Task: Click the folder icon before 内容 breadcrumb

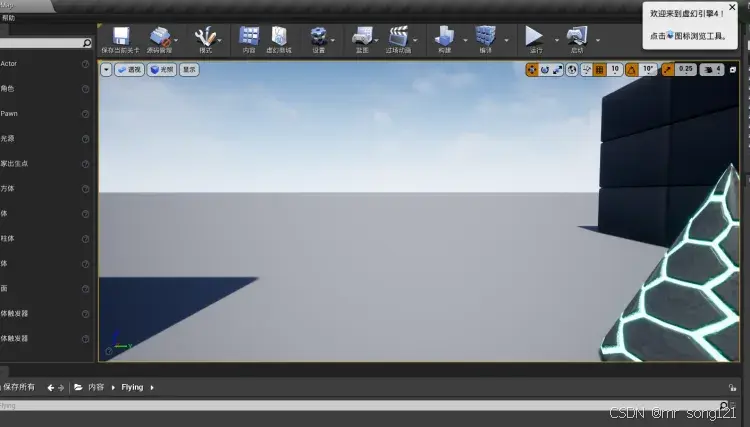Action: click(78, 387)
